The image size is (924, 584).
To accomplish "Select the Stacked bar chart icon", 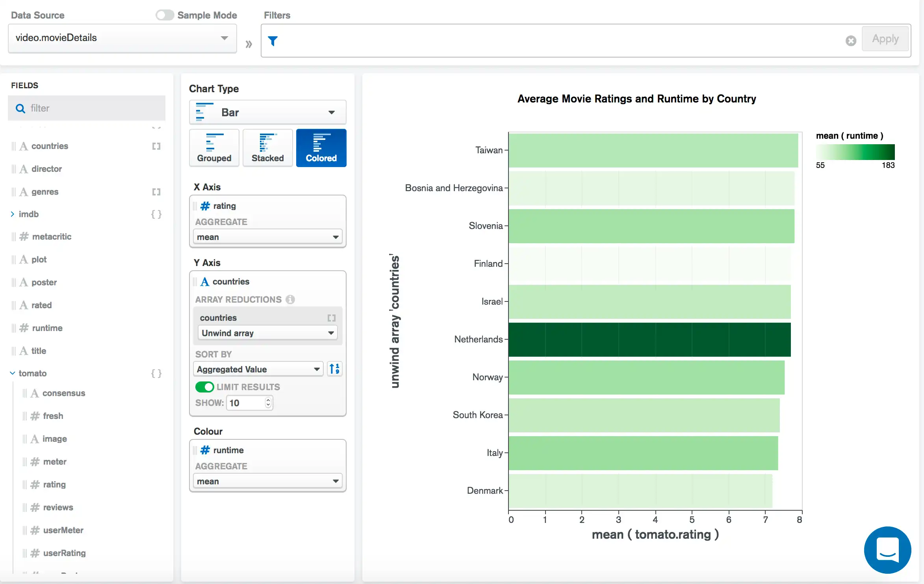I will (x=267, y=146).
